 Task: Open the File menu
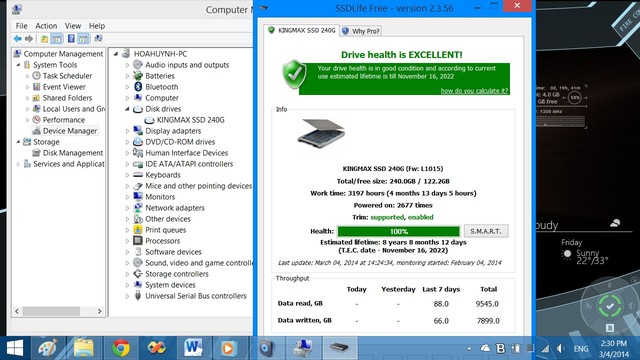pyautogui.click(x=21, y=26)
